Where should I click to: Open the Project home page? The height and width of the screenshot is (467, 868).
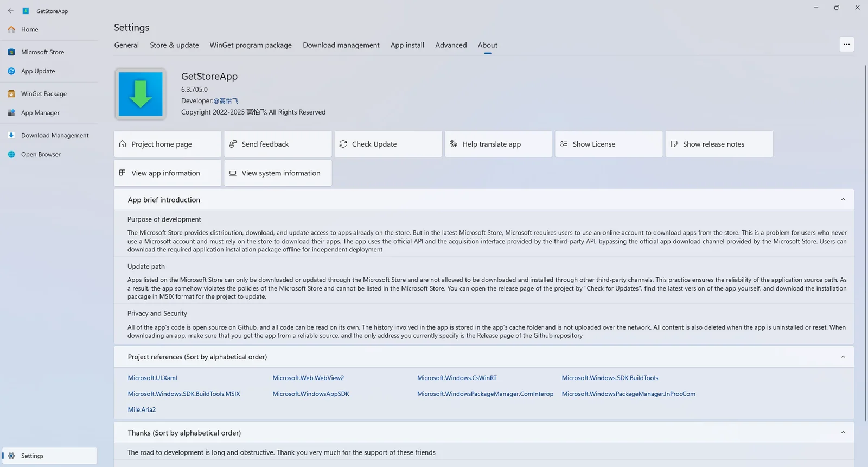(x=168, y=144)
